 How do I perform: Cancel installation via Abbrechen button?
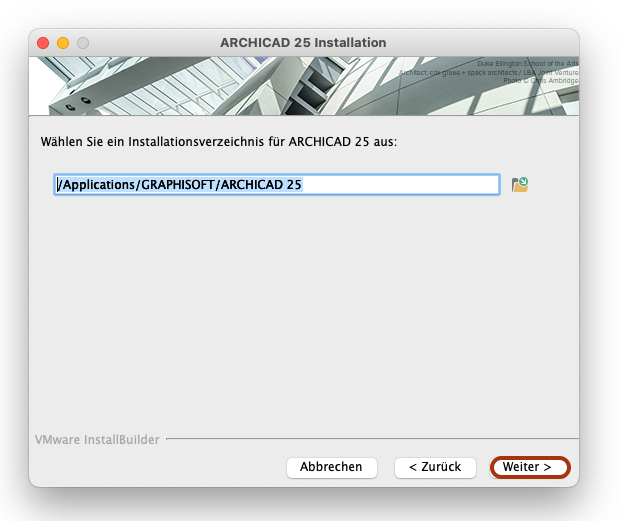pyautogui.click(x=331, y=467)
